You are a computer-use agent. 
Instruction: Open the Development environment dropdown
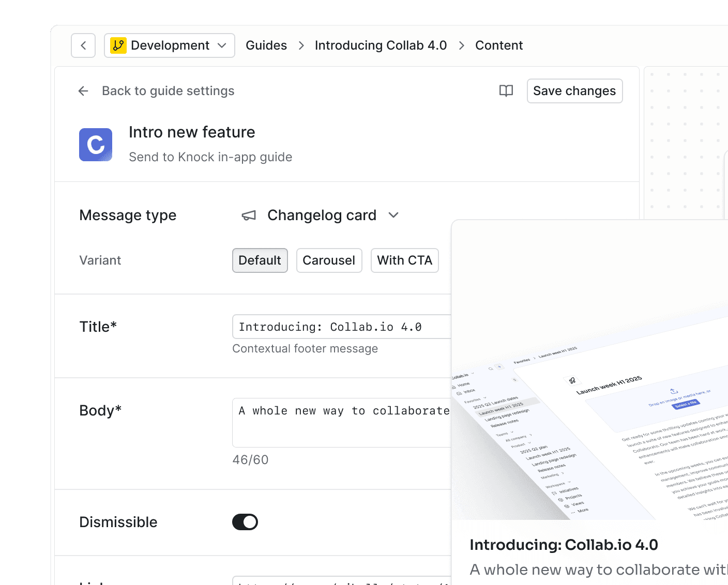click(170, 45)
